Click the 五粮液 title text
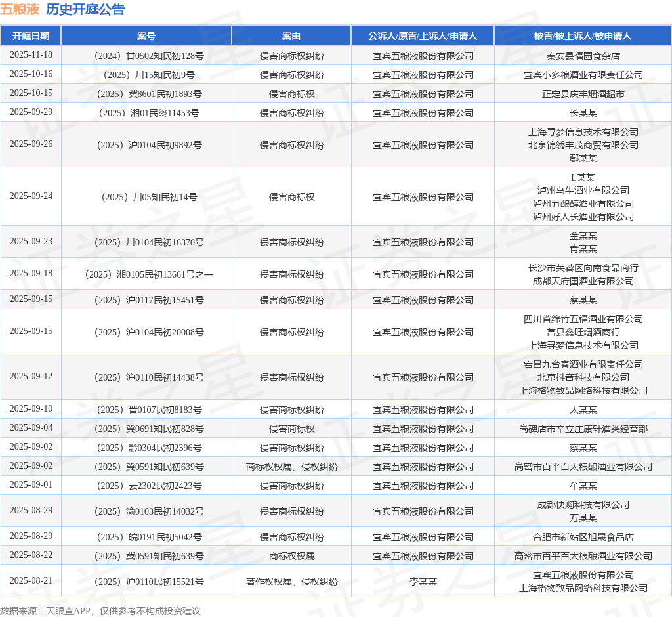Screen dimensions: 672x617 tap(20, 9)
